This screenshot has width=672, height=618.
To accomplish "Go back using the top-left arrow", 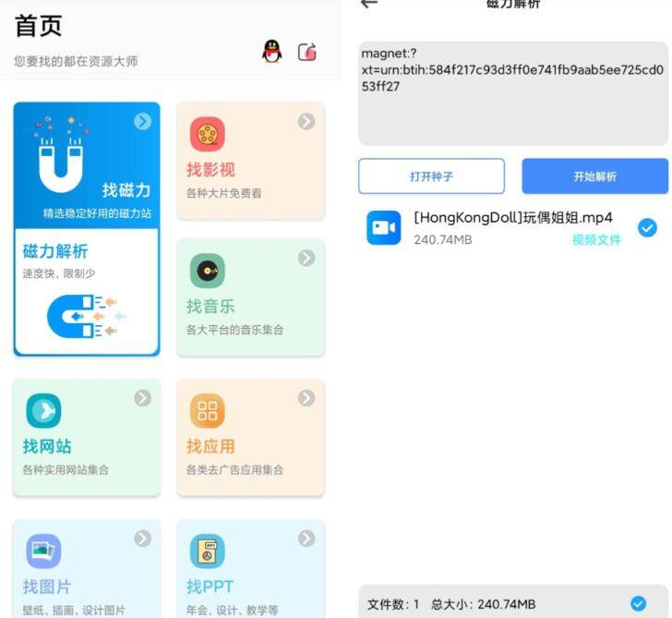I will pos(369,5).
